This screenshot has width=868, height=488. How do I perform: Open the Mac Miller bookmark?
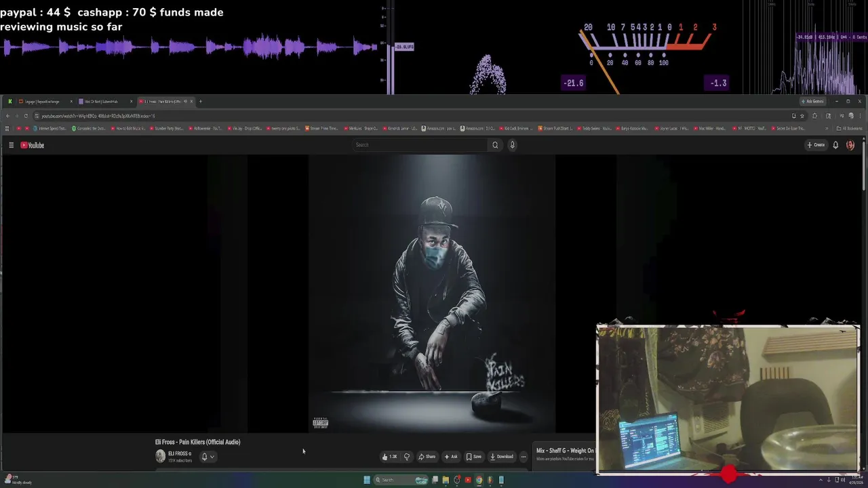click(x=710, y=128)
